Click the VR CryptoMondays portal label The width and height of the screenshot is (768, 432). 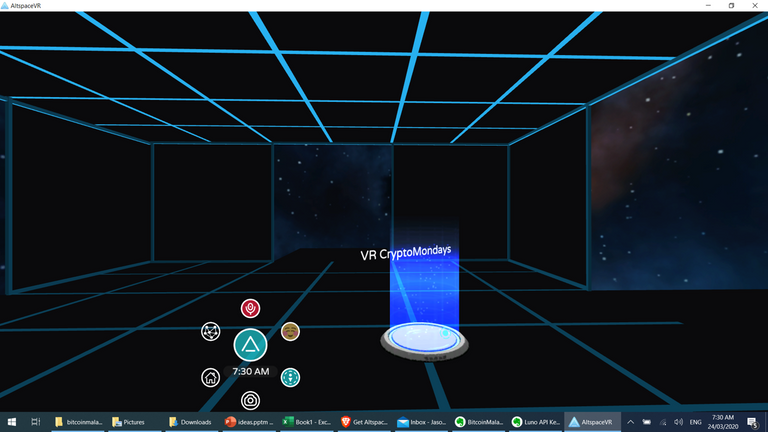tap(406, 253)
